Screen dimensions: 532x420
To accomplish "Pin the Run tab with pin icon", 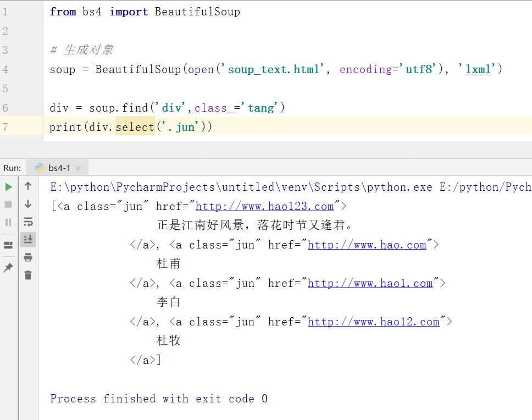I will pos(8,267).
